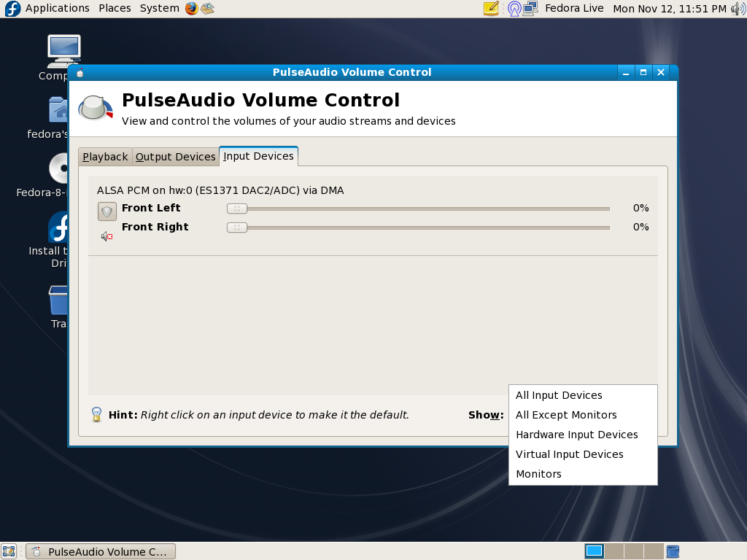
Task: Pick Monitors from the Show list
Action: [583, 474]
